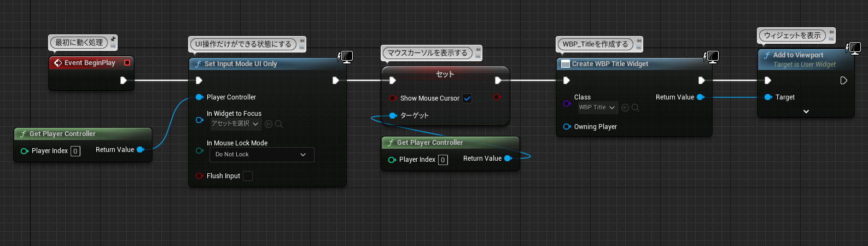
Task: Click the Event BeginPlay output delegate pin
Action: (127, 63)
